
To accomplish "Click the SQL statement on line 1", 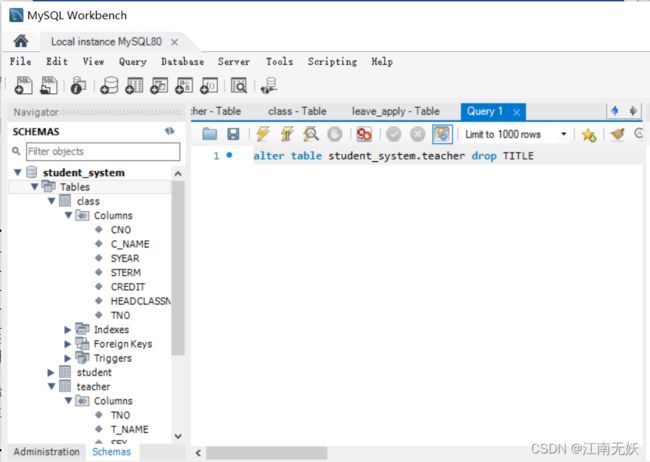I will (393, 156).
